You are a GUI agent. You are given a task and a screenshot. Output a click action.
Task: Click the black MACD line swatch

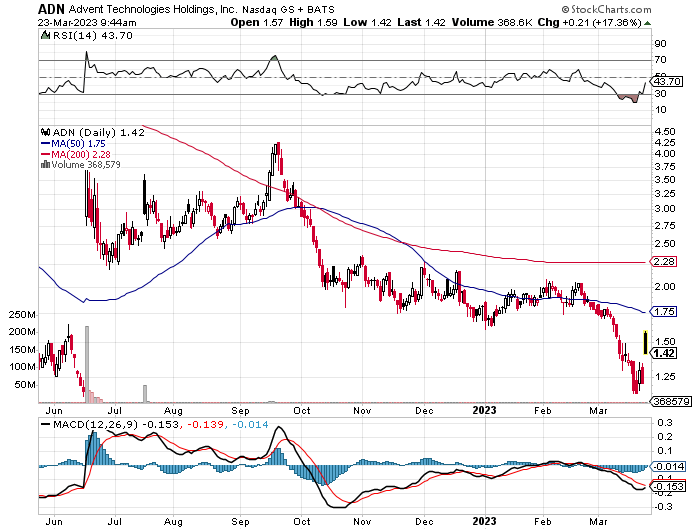(46, 425)
